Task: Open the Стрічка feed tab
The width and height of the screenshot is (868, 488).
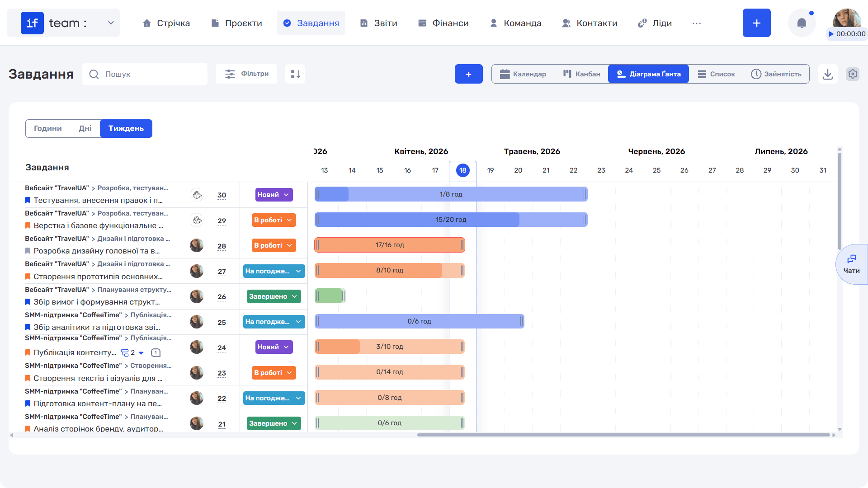Action: pos(166,23)
